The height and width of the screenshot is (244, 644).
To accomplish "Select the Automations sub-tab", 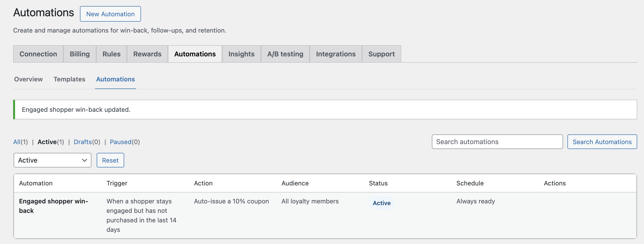I will coord(115,79).
